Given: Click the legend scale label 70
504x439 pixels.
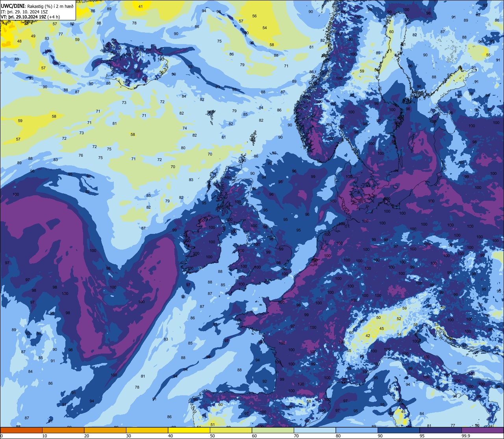Looking at the screenshot, I should (296, 436).
